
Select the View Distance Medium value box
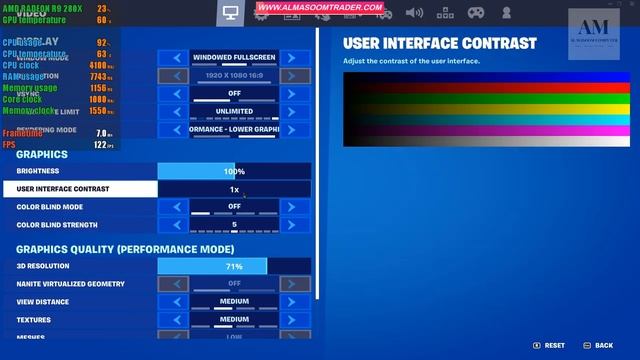click(234, 302)
